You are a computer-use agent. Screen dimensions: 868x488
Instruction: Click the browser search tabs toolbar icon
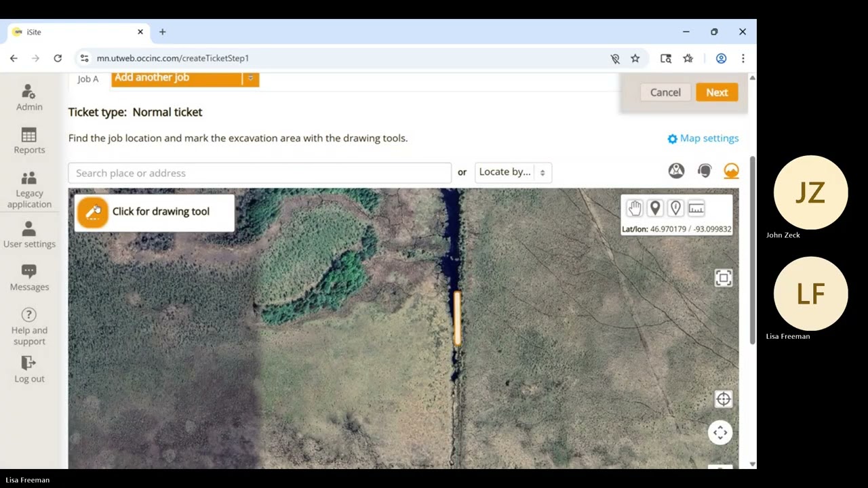666,59
